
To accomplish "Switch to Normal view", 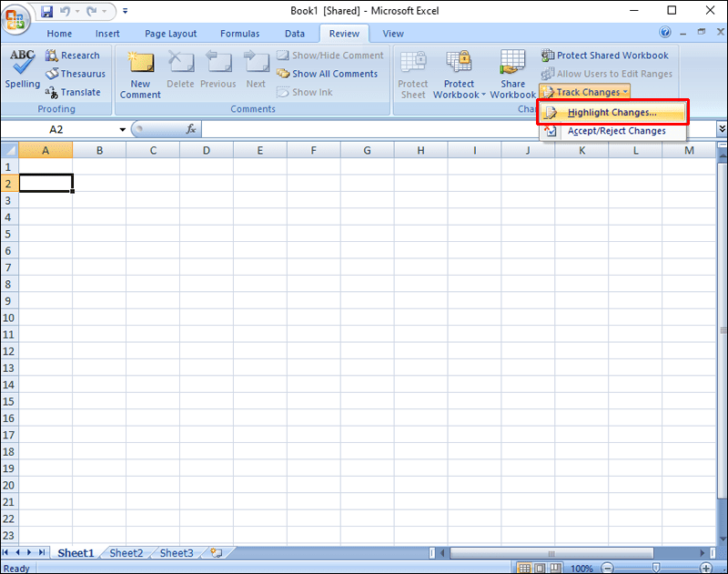I will 525,568.
